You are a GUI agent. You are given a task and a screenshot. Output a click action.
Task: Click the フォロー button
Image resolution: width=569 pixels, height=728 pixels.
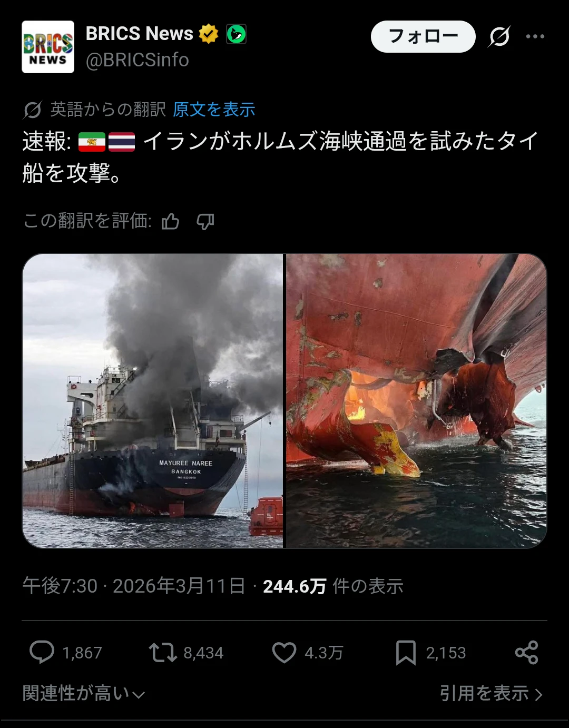pos(423,36)
